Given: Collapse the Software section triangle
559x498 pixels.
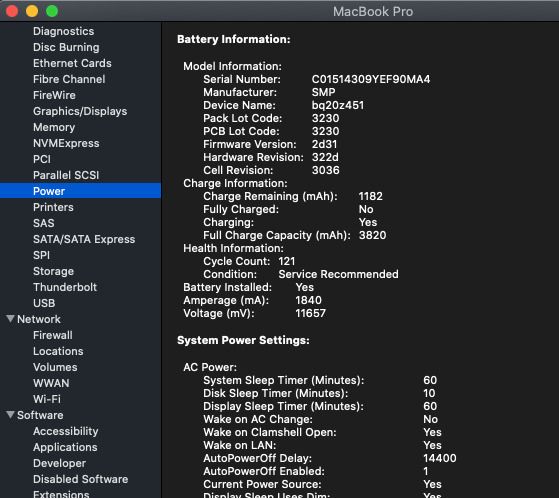Looking at the screenshot, I should point(10,415).
